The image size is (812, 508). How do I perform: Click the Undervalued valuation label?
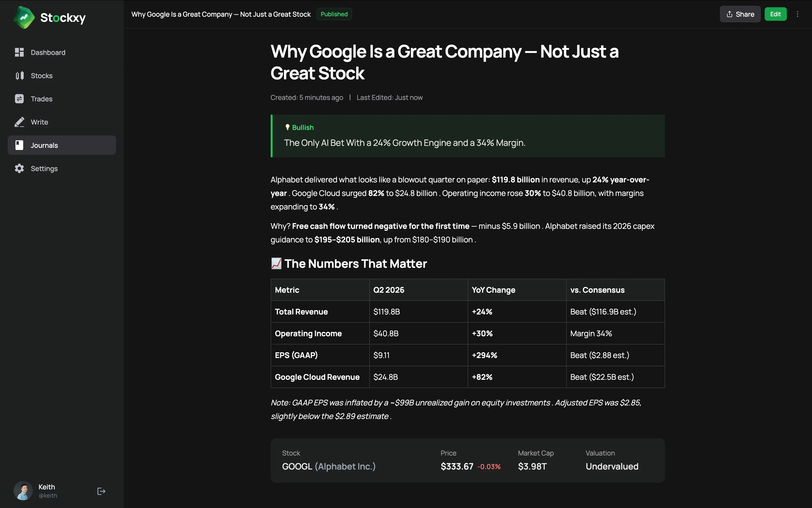[612, 466]
